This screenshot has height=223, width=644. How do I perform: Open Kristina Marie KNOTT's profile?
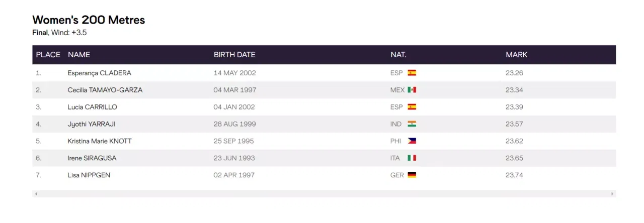pyautogui.click(x=100, y=141)
